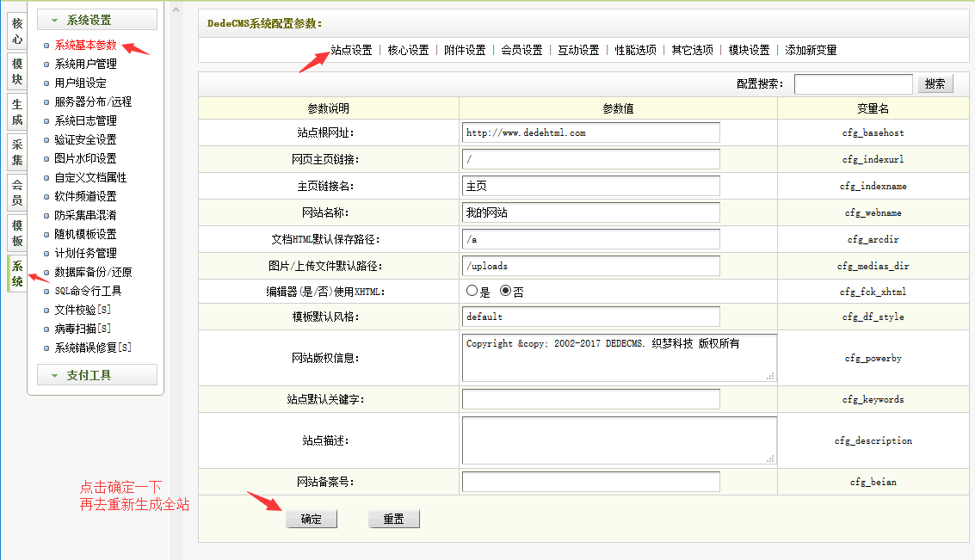
Task: Open 病毒扫描[S] in the sidebar
Action: [x=83, y=329]
